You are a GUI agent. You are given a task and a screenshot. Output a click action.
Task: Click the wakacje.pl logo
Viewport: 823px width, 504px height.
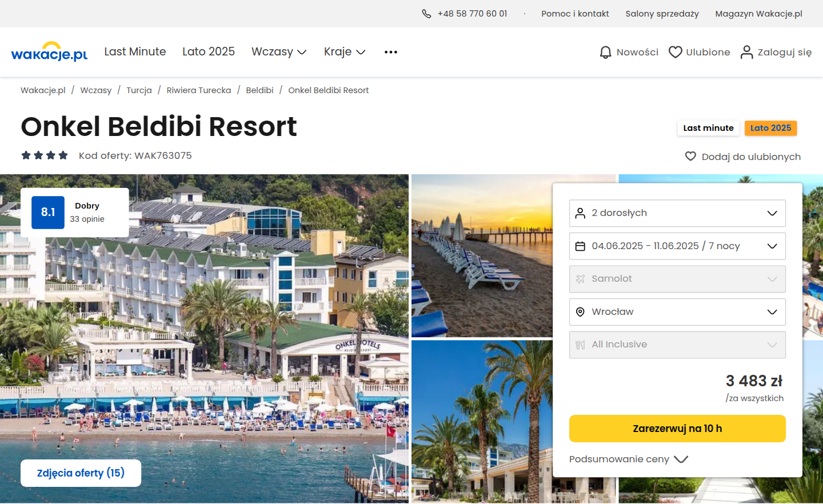[49, 51]
